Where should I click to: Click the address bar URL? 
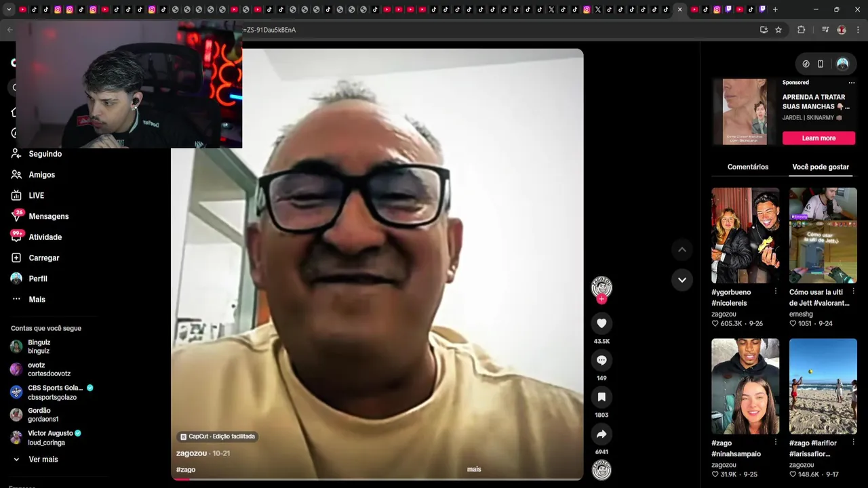pos(270,30)
